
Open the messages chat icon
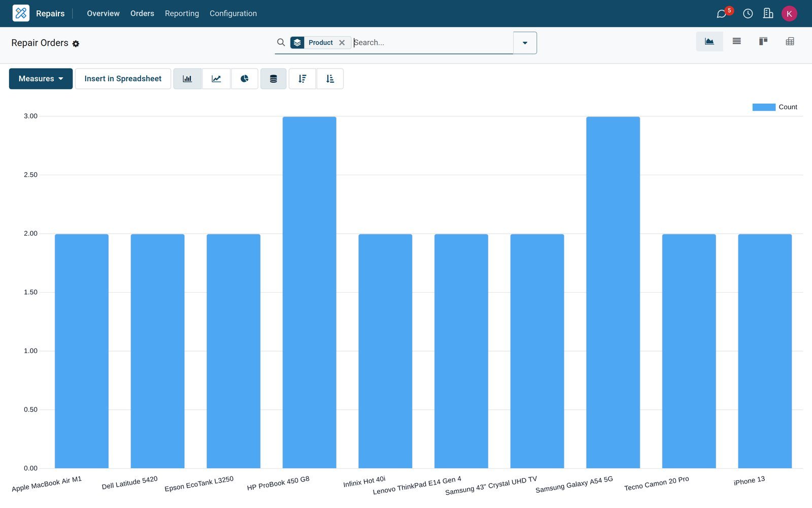(721, 14)
